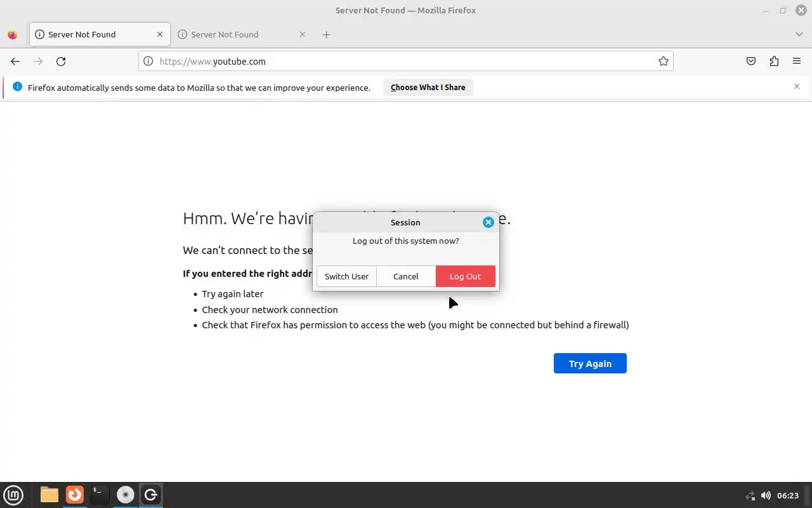Click the Firefox icon in the taskbar

(75, 495)
